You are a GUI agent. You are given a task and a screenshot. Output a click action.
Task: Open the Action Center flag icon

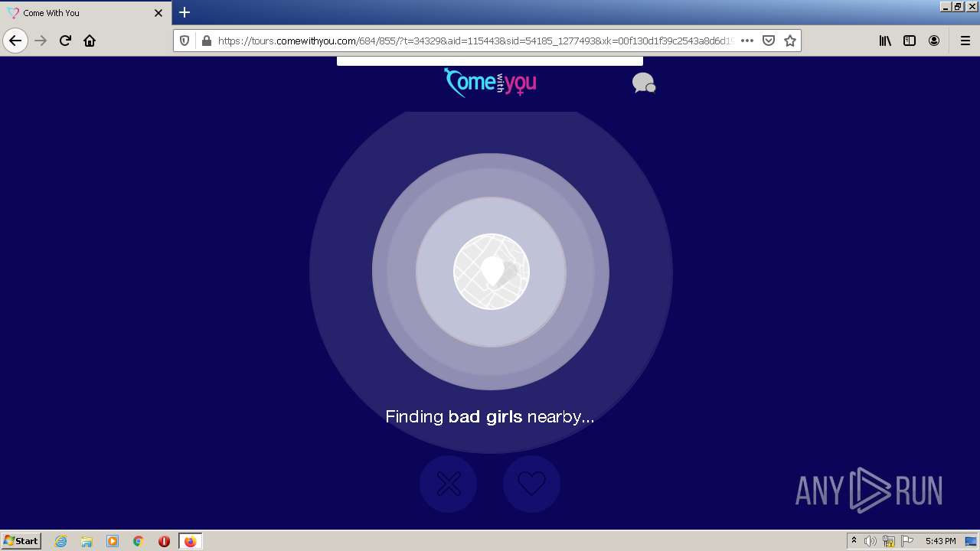[x=907, y=541]
